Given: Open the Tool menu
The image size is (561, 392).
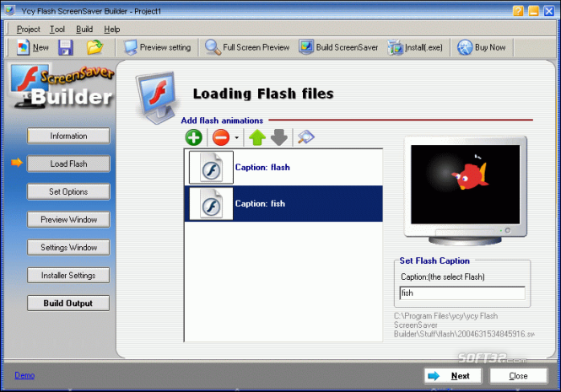Looking at the screenshot, I should point(57,30).
